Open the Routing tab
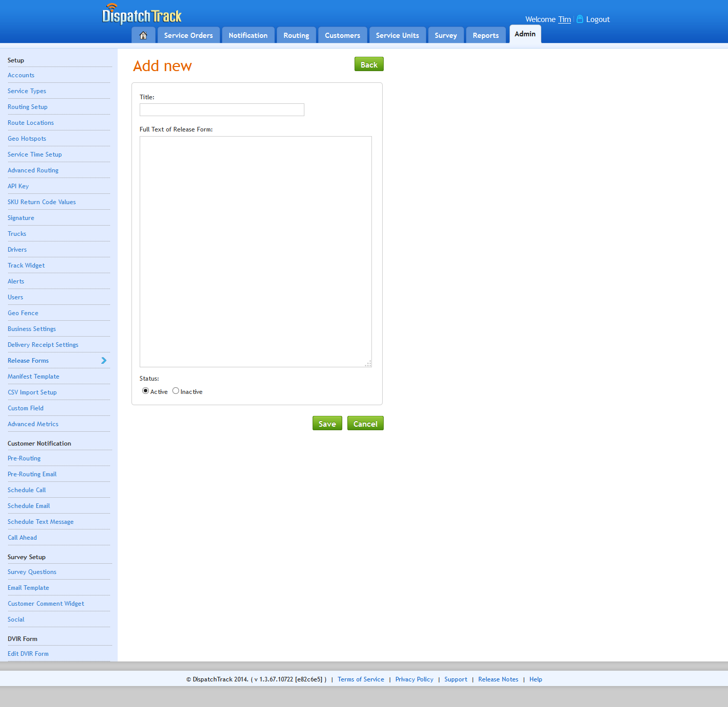Image resolution: width=728 pixels, height=707 pixels. (296, 35)
